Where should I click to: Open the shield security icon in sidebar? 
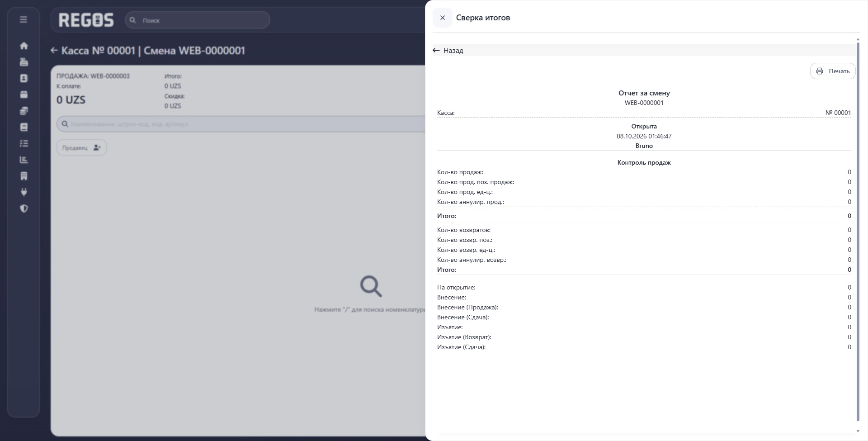tap(24, 209)
